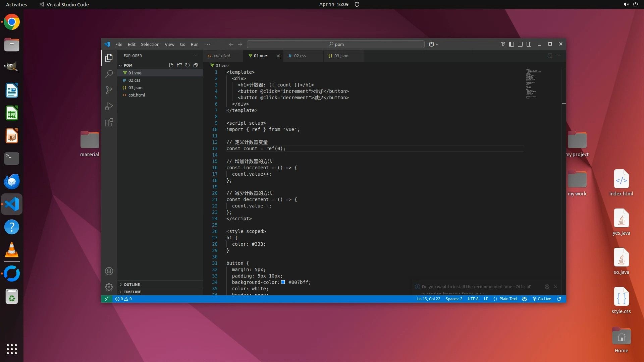Switch to the 02.css tab
Viewport: 644px width, 362px height.
point(300,56)
